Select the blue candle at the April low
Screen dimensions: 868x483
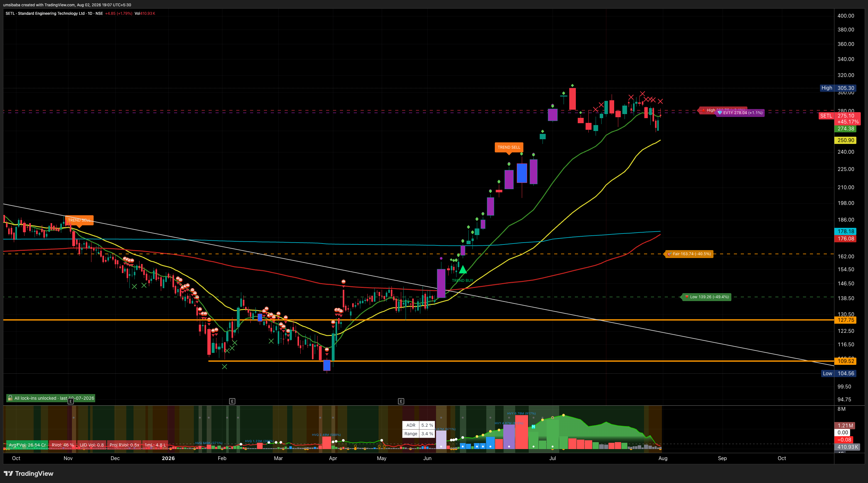(x=326, y=365)
